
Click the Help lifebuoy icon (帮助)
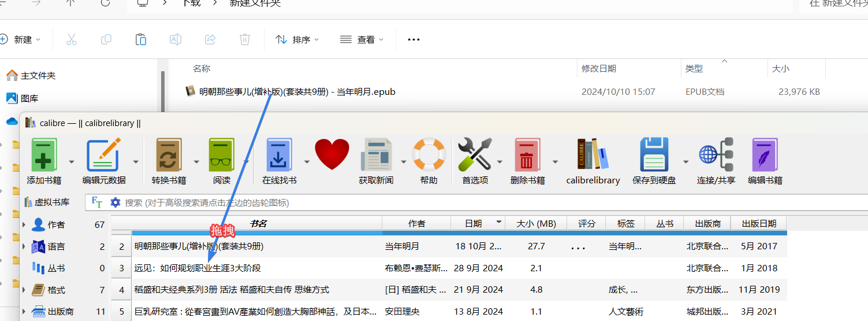(429, 154)
